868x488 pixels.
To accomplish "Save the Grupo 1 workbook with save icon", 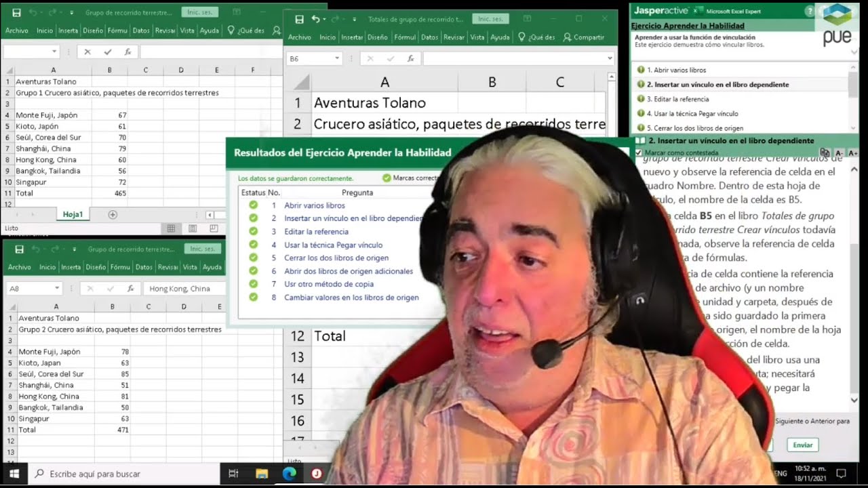I will [16, 13].
